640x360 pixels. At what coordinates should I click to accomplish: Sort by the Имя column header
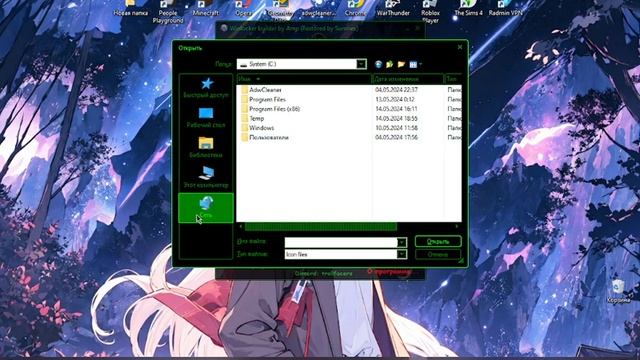point(304,79)
